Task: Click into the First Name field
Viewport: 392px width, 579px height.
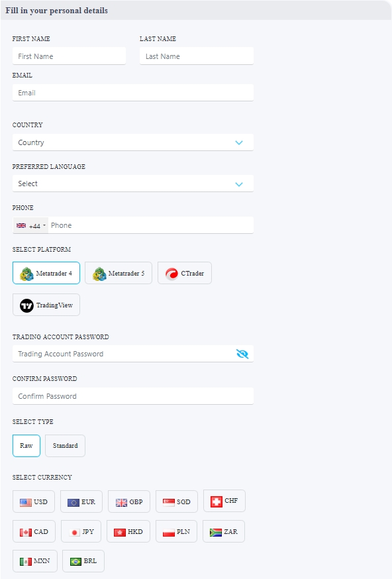Action: click(x=69, y=56)
